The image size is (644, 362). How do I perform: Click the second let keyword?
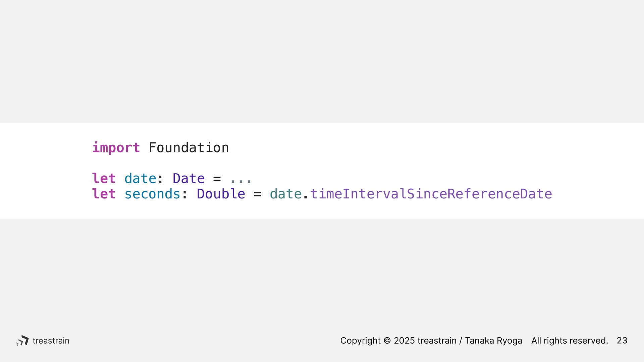click(x=104, y=194)
